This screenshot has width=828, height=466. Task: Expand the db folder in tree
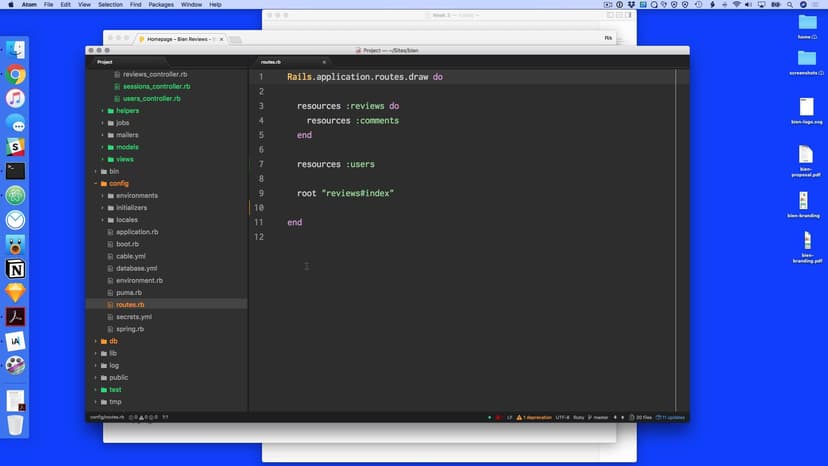96,341
